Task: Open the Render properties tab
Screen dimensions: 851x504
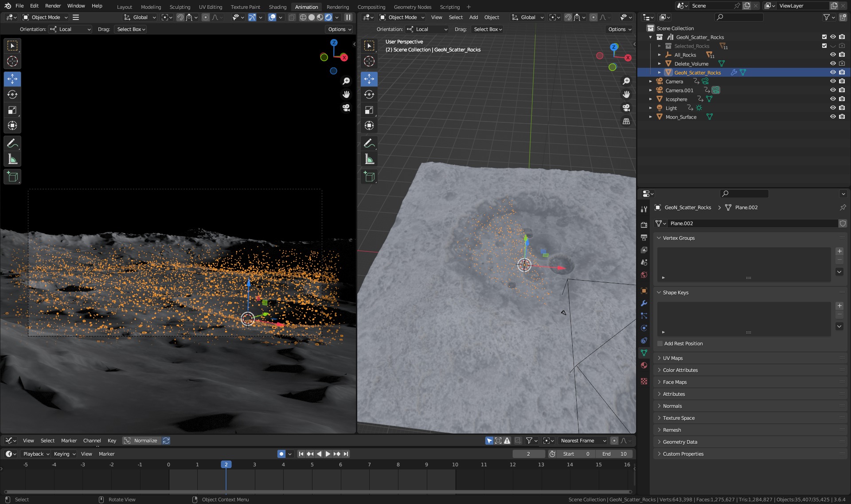Action: click(x=644, y=225)
